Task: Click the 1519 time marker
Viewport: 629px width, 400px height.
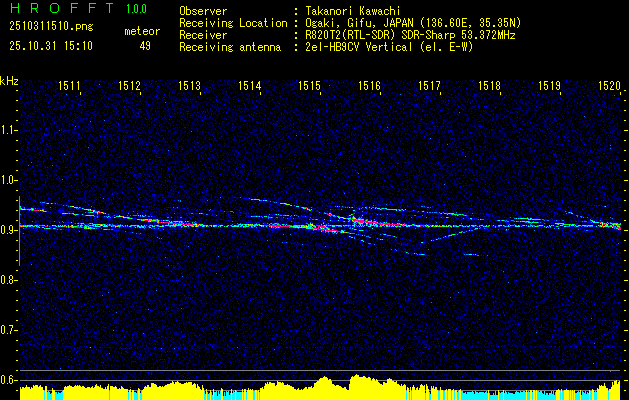Action: pyautogui.click(x=549, y=85)
